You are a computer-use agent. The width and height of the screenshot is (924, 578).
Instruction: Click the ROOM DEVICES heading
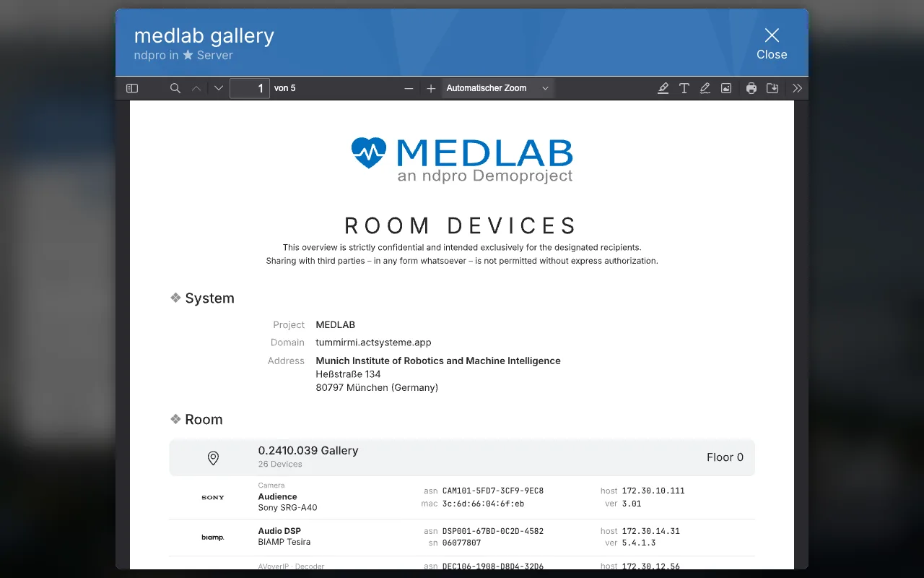tap(461, 225)
